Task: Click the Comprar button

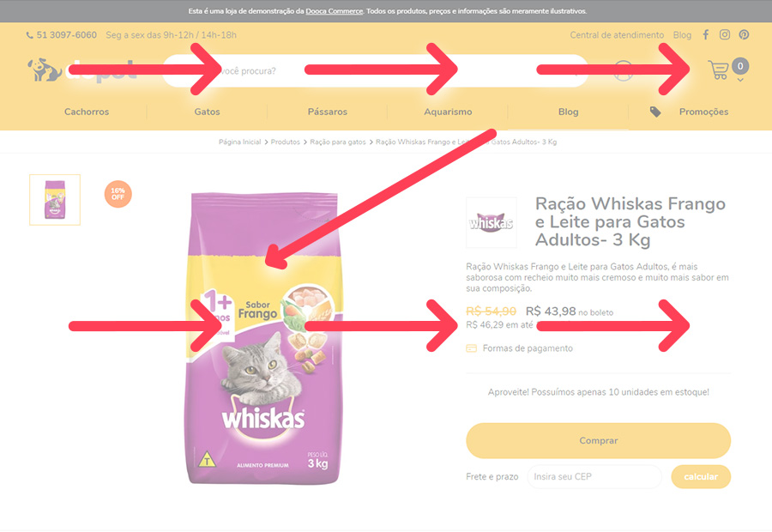Action: point(598,440)
